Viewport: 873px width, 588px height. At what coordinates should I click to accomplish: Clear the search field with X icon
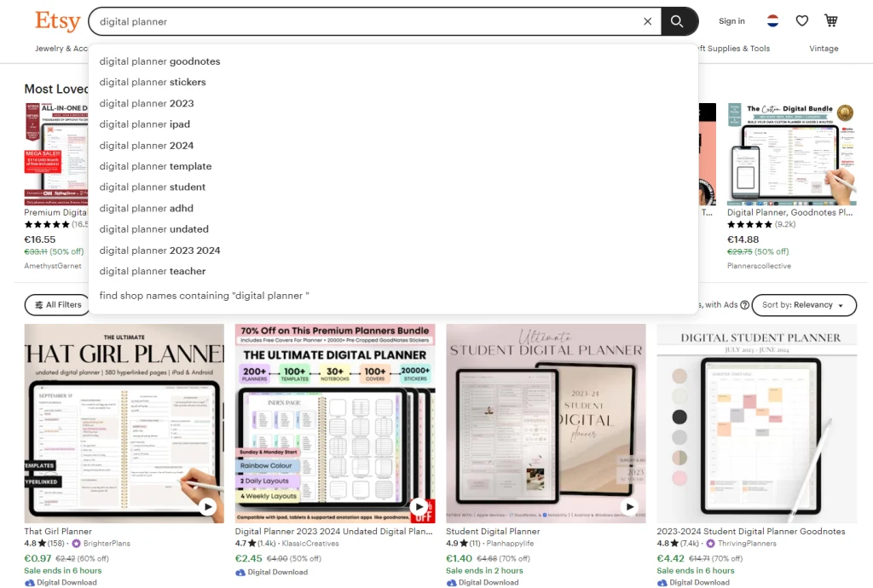[x=647, y=21]
